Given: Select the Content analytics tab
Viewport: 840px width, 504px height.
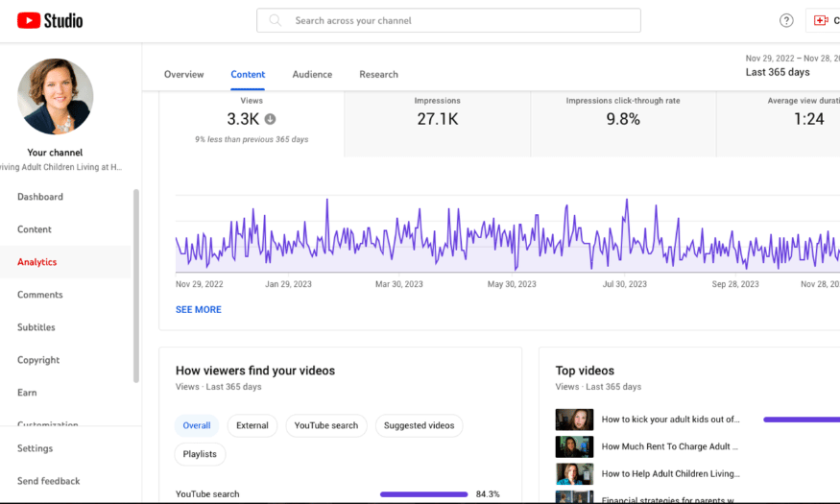Looking at the screenshot, I should (x=248, y=75).
